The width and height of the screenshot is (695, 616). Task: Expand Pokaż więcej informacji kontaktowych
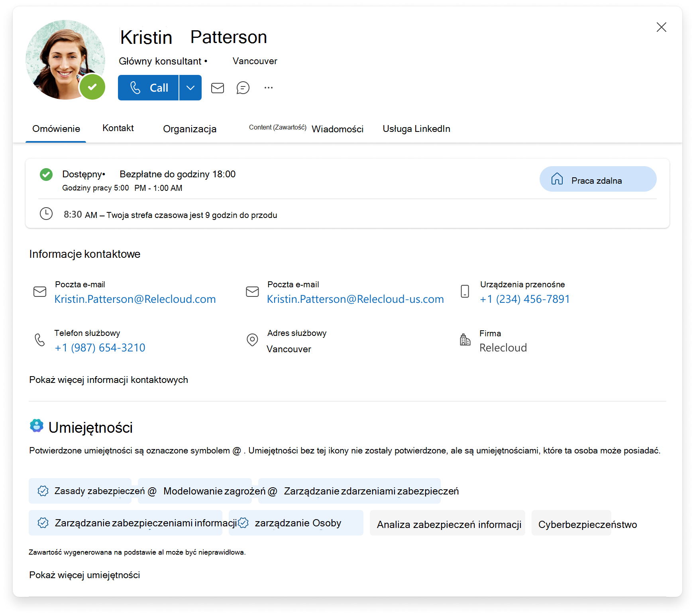pos(108,380)
